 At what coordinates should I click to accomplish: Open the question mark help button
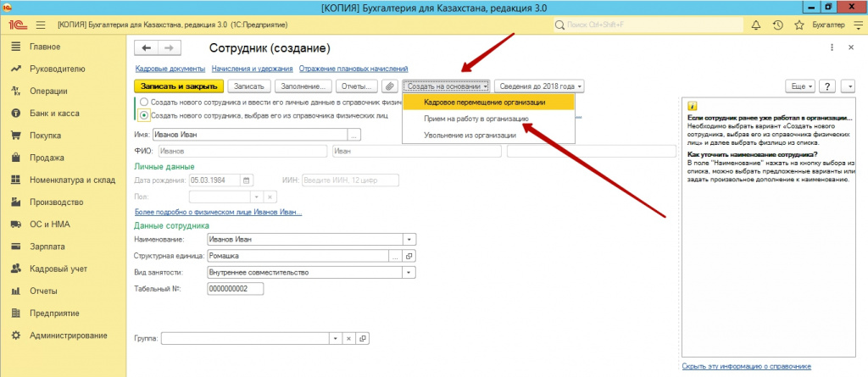point(827,86)
